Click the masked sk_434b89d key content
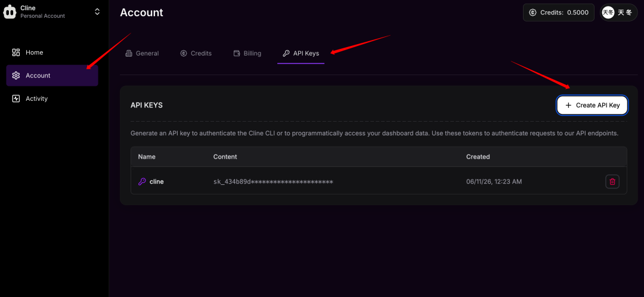The height and width of the screenshot is (297, 644). pyautogui.click(x=273, y=181)
